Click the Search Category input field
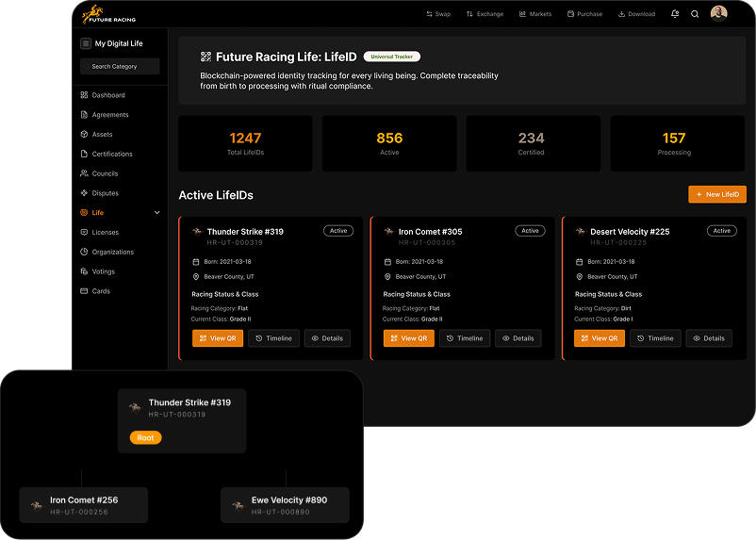Screen dimensions: 756x540 (x=120, y=67)
